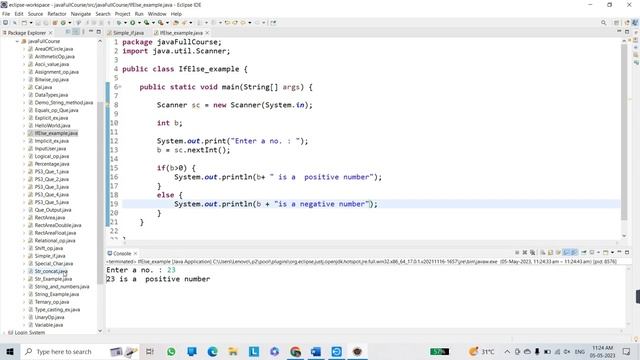The image size is (640, 360).
Task: Click the Open Perspective icon
Action: 616,23
